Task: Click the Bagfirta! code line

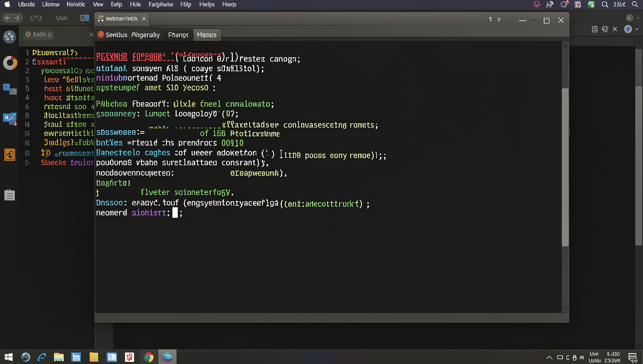Action: 113,183
